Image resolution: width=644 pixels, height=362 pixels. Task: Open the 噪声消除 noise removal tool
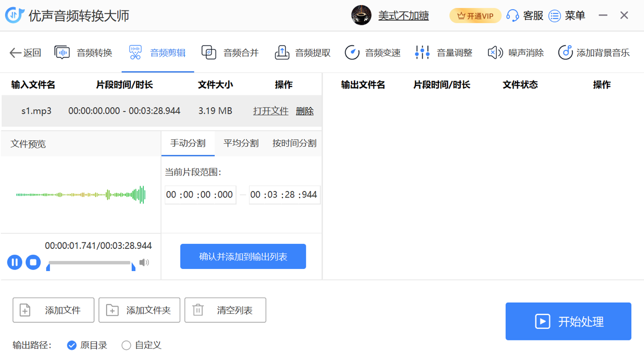pyautogui.click(x=516, y=53)
